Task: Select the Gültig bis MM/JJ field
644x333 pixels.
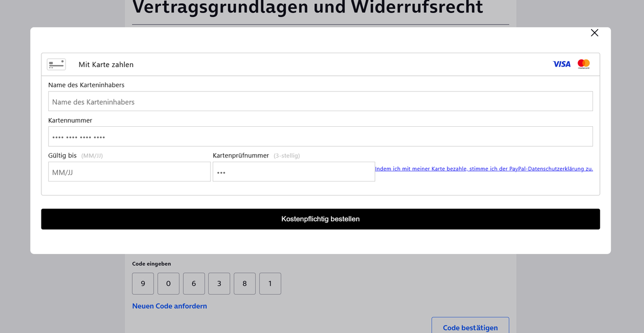Action: 129,172
